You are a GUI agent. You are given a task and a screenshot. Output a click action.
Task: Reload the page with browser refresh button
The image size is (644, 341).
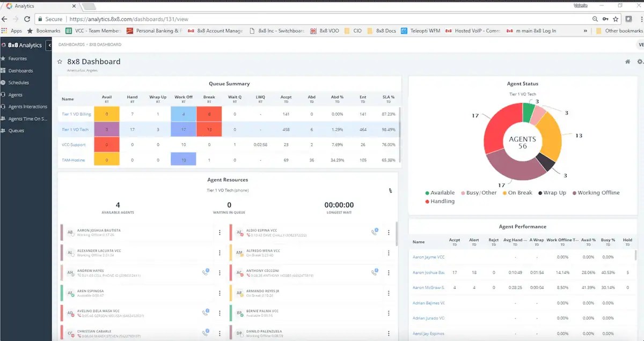[27, 19]
